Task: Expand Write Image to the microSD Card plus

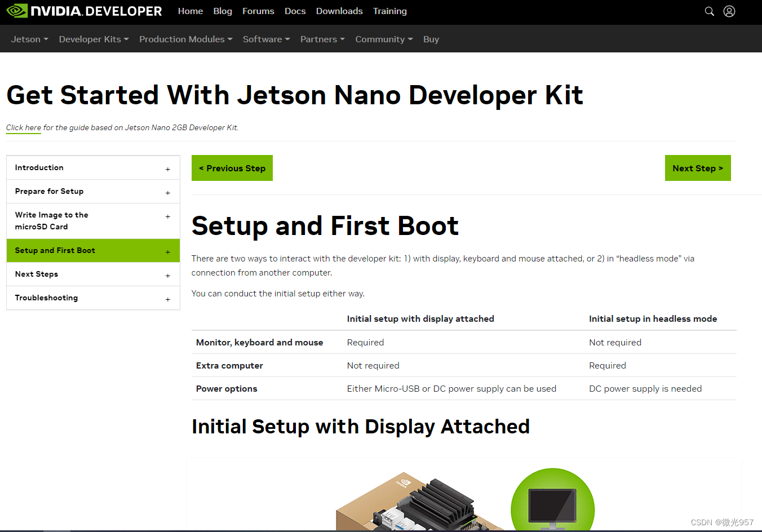Action: click(168, 216)
